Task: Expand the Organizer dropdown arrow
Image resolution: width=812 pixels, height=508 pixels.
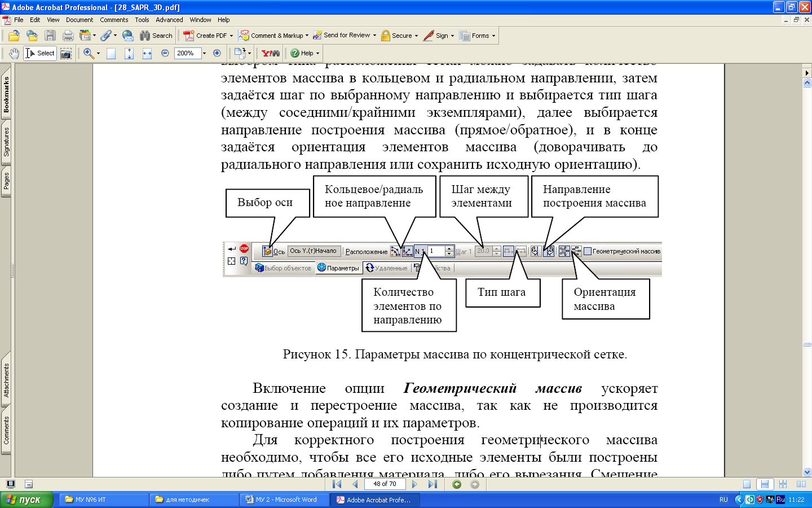Action: 94,36
